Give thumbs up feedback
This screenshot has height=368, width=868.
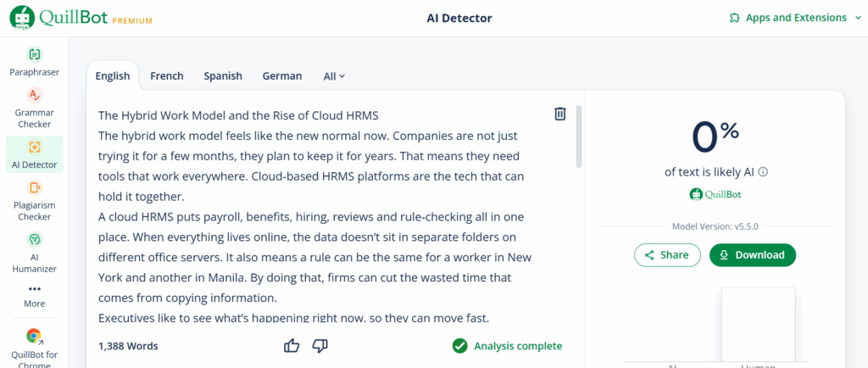(x=292, y=347)
